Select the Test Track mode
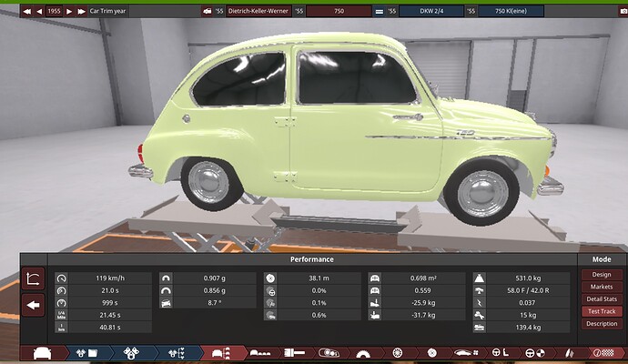 click(602, 311)
